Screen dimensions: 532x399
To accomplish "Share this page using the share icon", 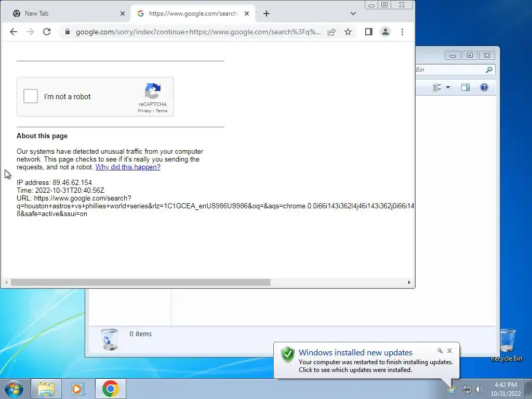I will (x=331, y=32).
